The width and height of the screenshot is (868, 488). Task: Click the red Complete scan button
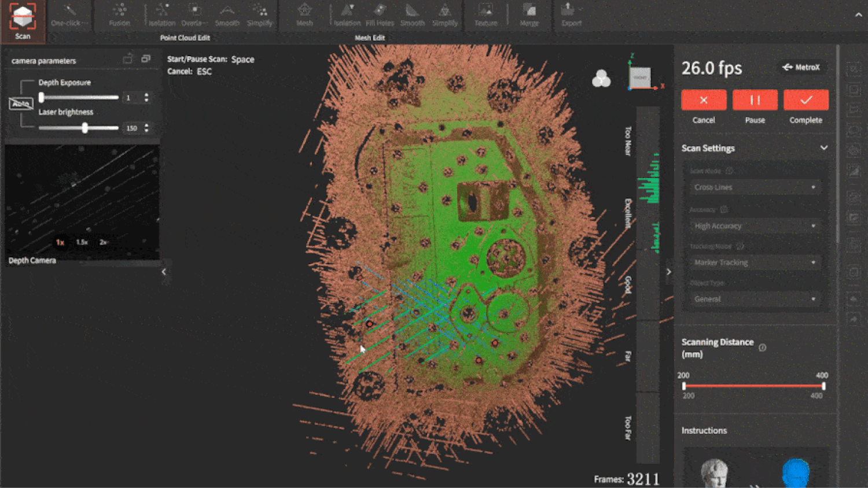(806, 100)
